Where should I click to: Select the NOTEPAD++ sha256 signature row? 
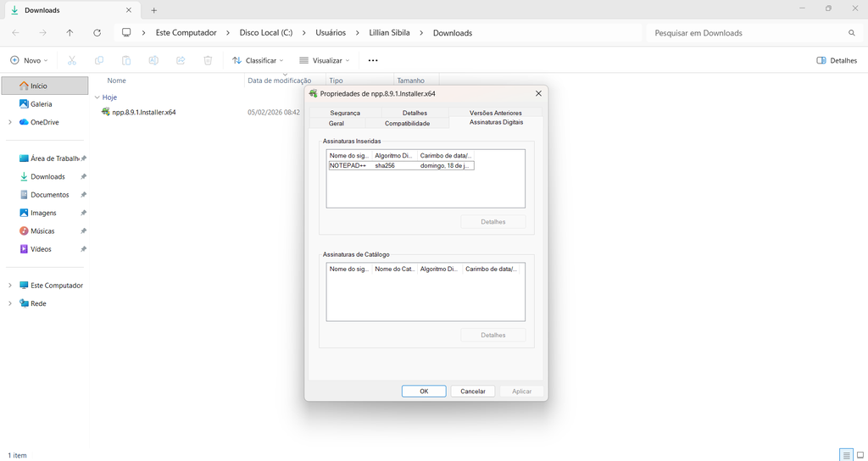pyautogui.click(x=401, y=165)
